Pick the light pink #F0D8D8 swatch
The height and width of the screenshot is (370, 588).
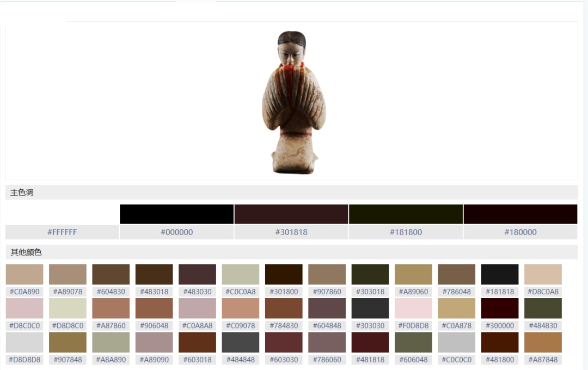[413, 308]
